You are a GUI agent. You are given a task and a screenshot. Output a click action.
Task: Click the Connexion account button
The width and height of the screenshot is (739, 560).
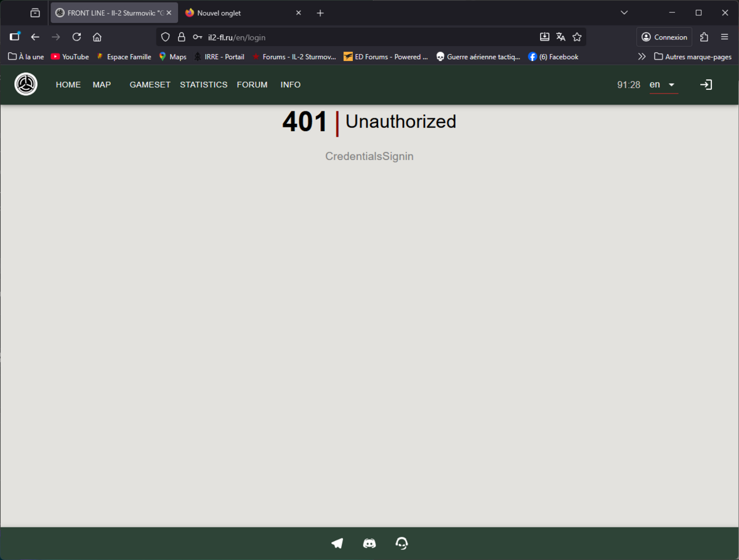pos(664,37)
